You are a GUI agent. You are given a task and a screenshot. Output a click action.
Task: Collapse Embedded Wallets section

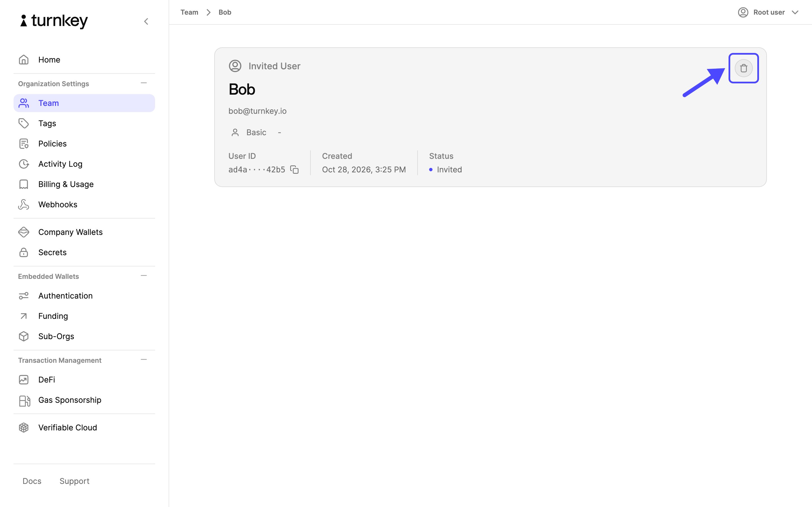coord(144,276)
